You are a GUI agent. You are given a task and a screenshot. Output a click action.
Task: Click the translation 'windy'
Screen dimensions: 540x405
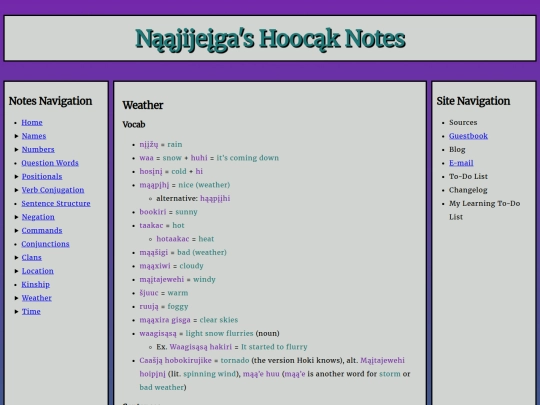click(204, 279)
